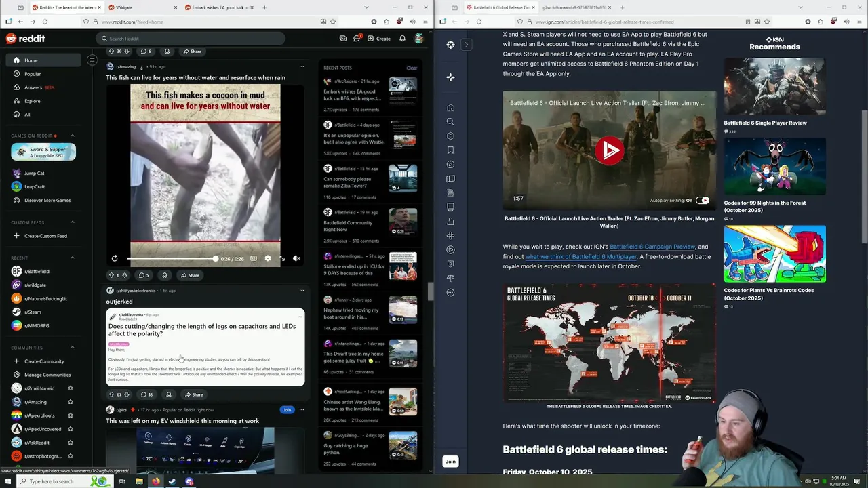
Task: Replay the fish video
Action: 115,258
